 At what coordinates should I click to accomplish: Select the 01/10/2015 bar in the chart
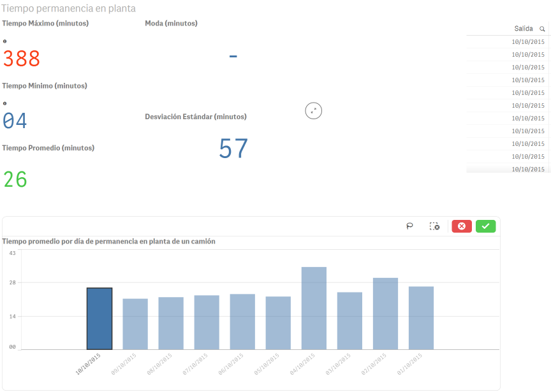coord(421,318)
